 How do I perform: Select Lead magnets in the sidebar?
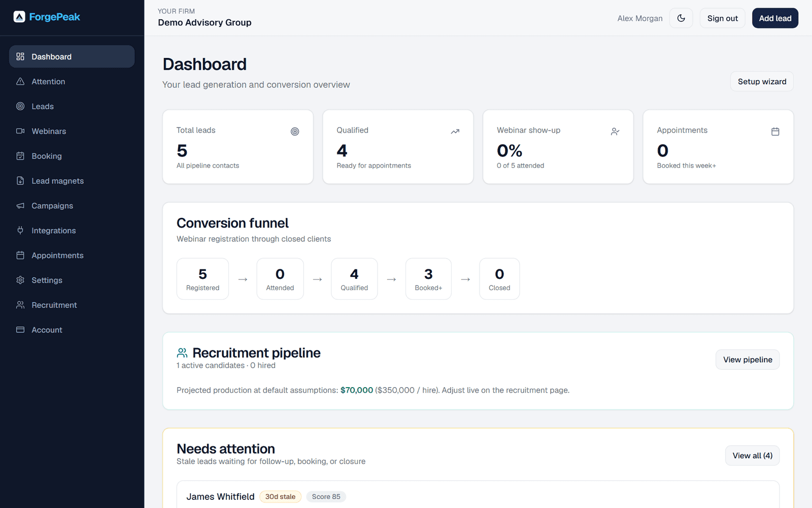pos(72,181)
